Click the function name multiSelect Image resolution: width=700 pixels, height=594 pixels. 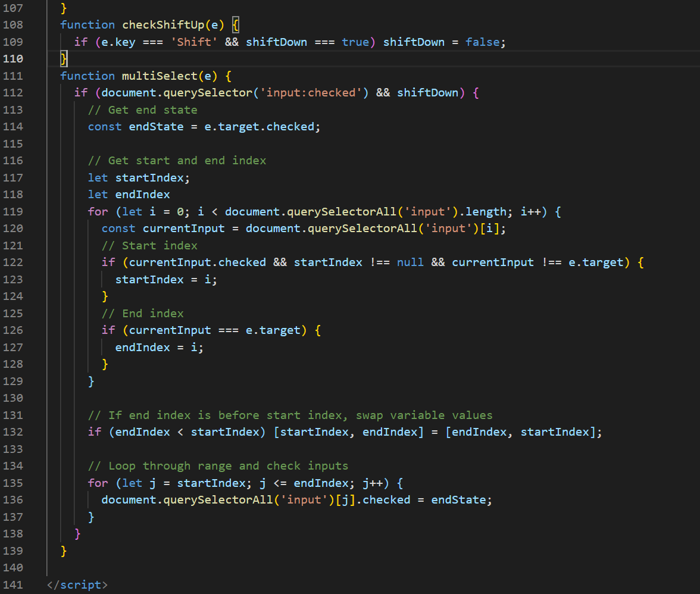(160, 76)
